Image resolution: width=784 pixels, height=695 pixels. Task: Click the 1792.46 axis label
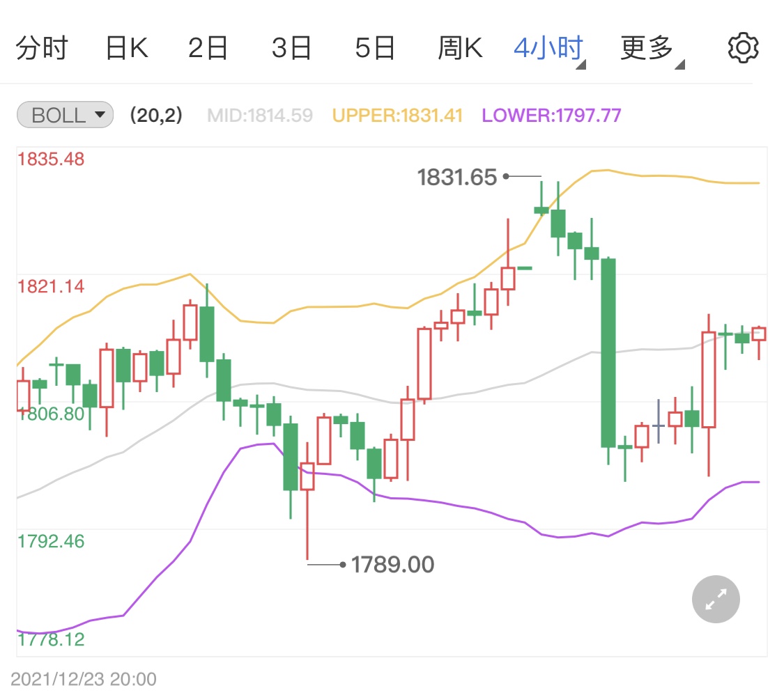coord(51,541)
